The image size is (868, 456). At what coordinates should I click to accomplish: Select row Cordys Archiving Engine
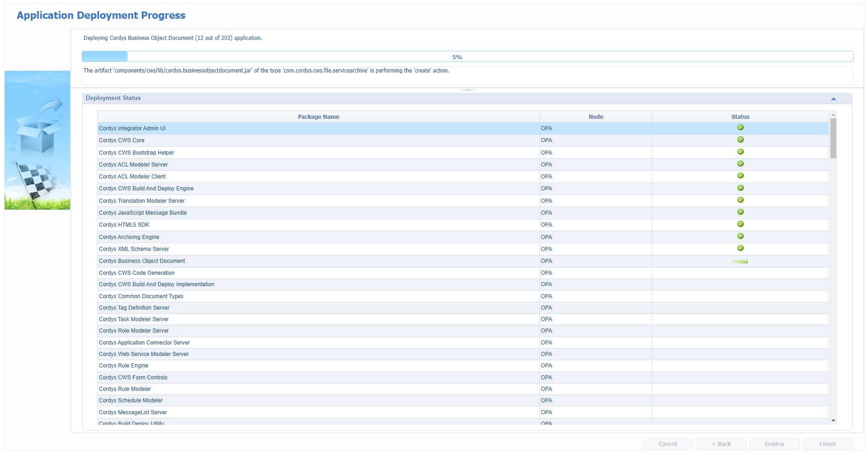point(463,237)
